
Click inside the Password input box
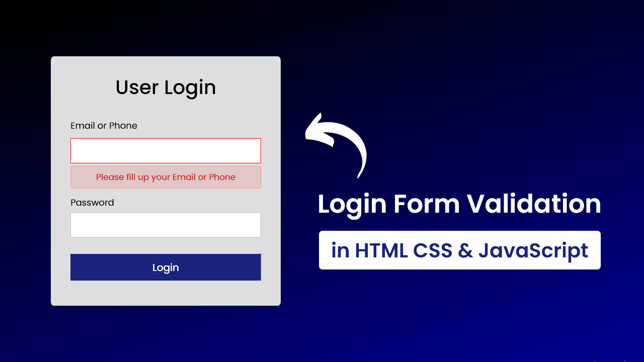tap(166, 225)
